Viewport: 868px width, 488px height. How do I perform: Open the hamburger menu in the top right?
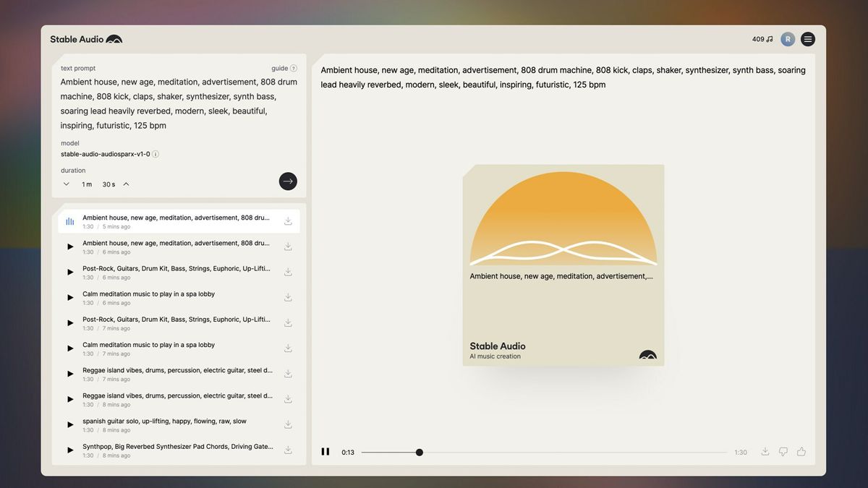click(807, 38)
